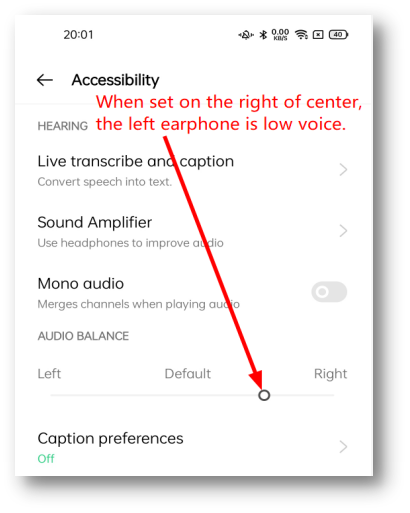410x513 pixels.
Task: Open Sound Amplifier chevron arrow
Action: pyautogui.click(x=343, y=231)
